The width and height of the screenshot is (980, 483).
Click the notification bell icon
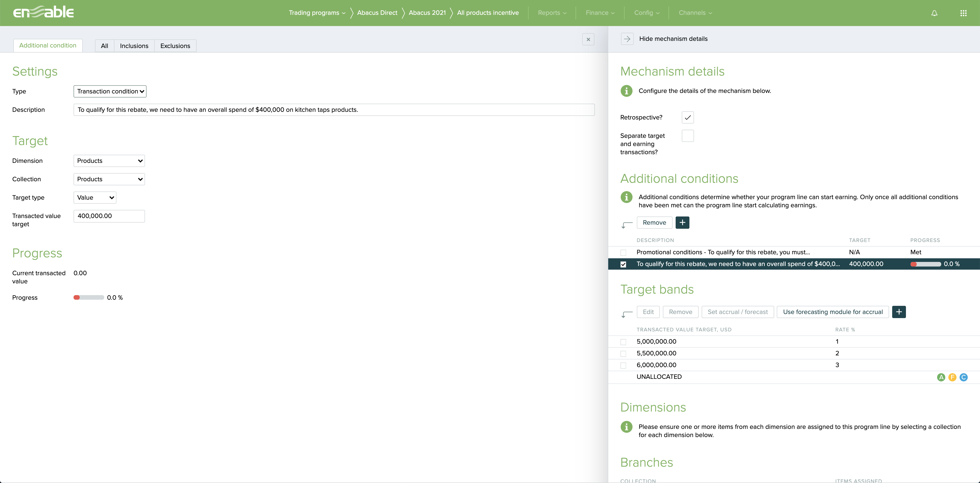pos(934,13)
